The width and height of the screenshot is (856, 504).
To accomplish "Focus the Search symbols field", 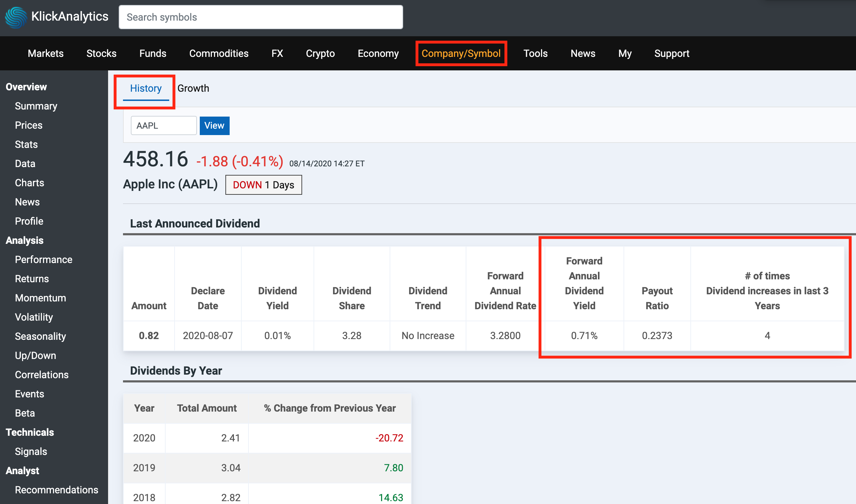I will click(261, 17).
